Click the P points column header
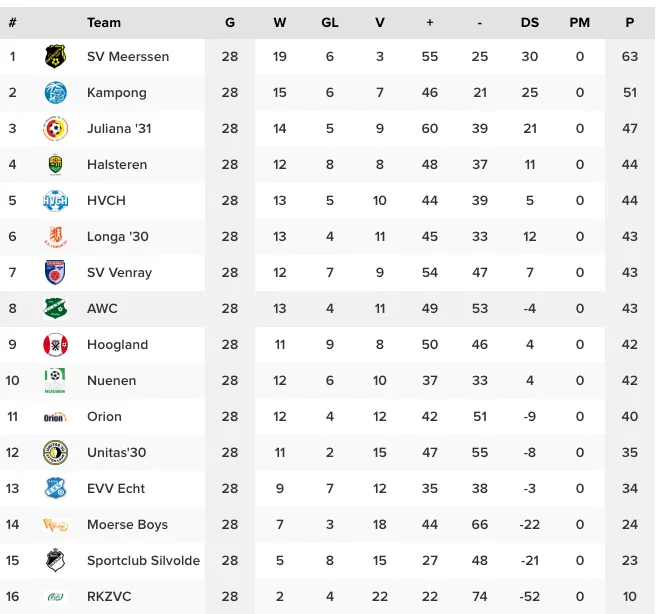Viewport: 661px width, 614px height. 629,22
